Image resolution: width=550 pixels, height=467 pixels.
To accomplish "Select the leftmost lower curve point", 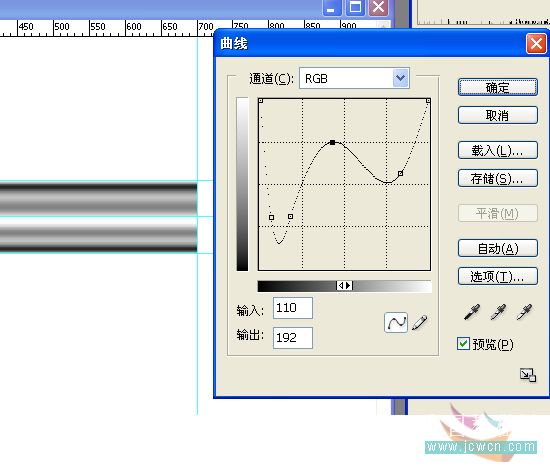I will (x=271, y=218).
